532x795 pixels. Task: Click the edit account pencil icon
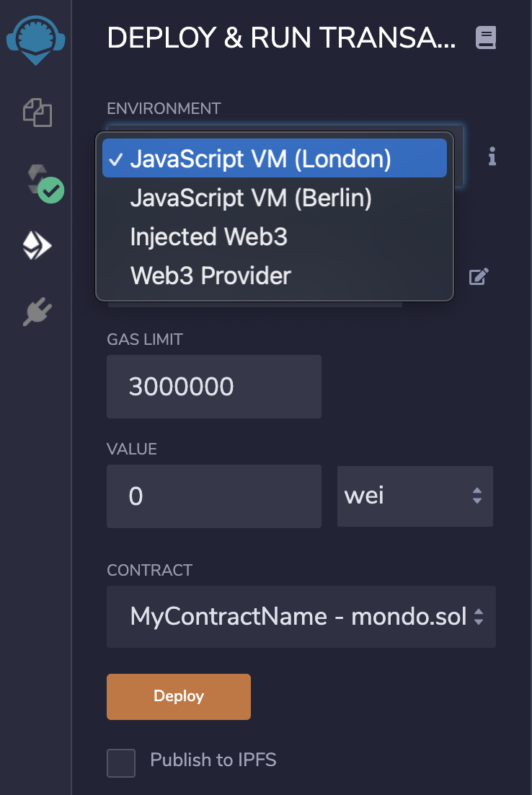479,276
